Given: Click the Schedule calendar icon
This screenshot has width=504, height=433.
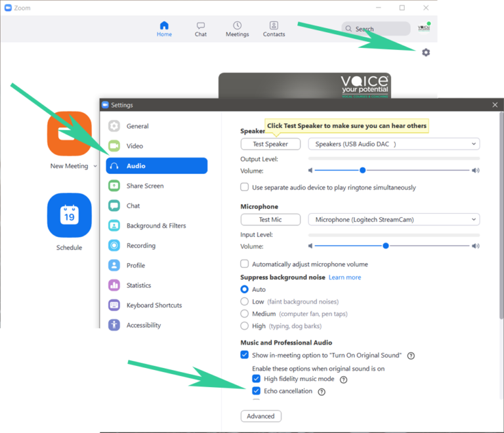Looking at the screenshot, I should [70, 215].
